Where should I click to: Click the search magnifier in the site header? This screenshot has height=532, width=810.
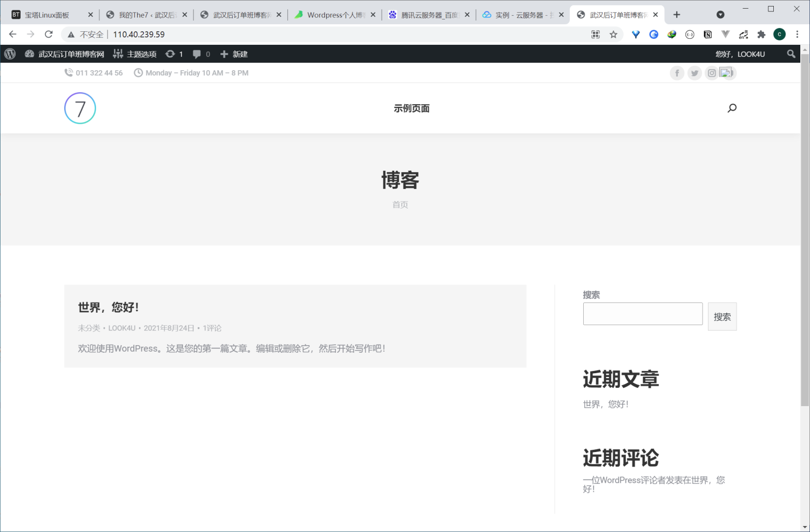click(x=732, y=108)
